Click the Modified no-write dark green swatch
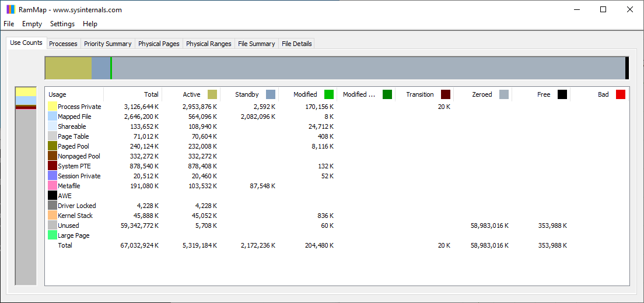The image size is (644, 303). point(387,95)
